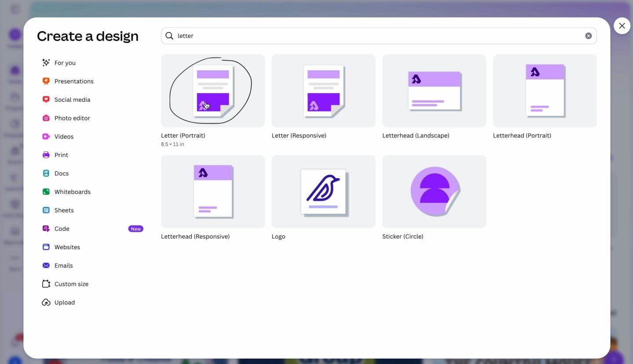
Task: Select the Websites category icon
Action: 46,247
